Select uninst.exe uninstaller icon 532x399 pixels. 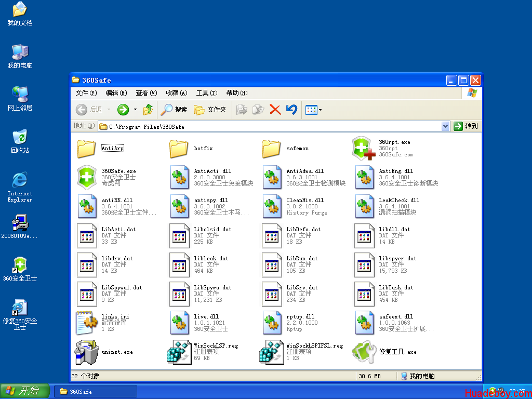click(x=87, y=352)
